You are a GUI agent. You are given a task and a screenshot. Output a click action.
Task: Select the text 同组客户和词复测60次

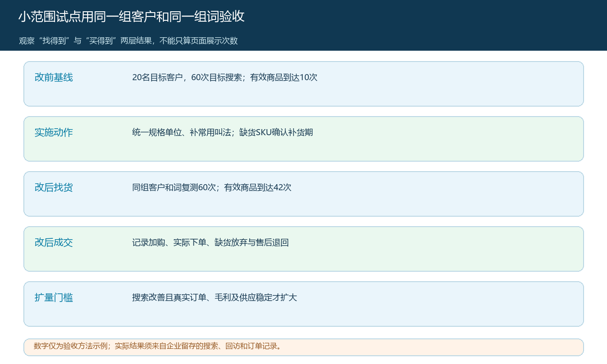(x=174, y=188)
